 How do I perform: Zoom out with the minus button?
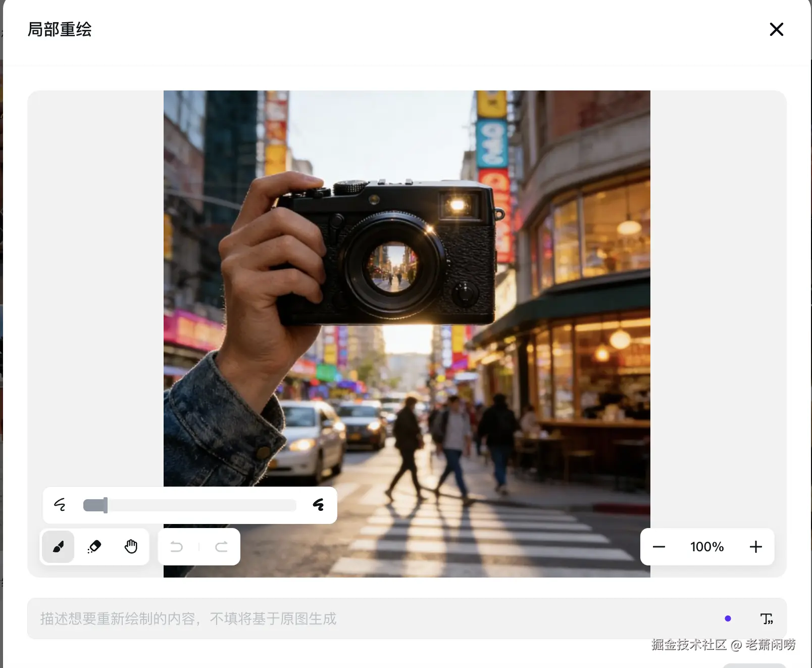point(659,547)
